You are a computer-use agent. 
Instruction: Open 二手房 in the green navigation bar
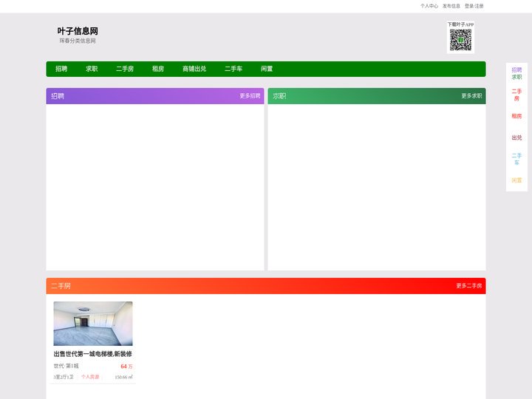click(x=125, y=69)
